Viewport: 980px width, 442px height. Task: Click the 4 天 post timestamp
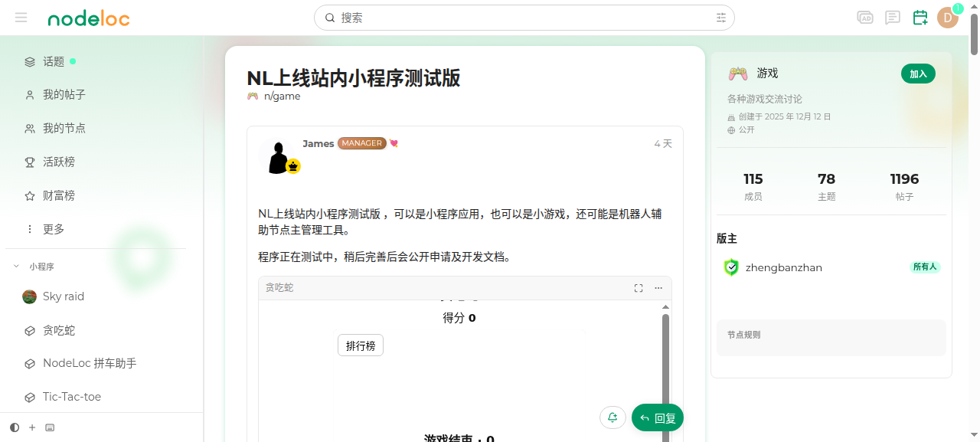point(663,144)
